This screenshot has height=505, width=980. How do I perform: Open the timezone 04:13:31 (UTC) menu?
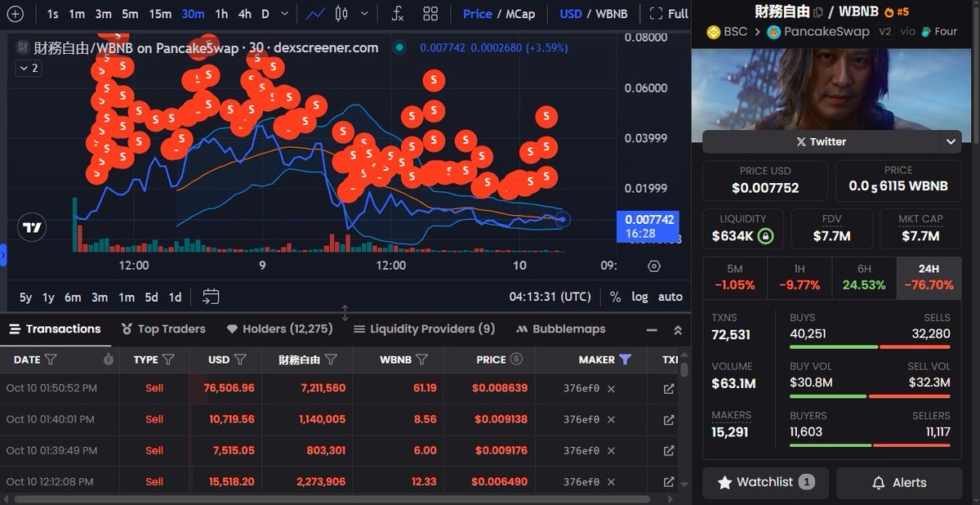click(x=550, y=297)
